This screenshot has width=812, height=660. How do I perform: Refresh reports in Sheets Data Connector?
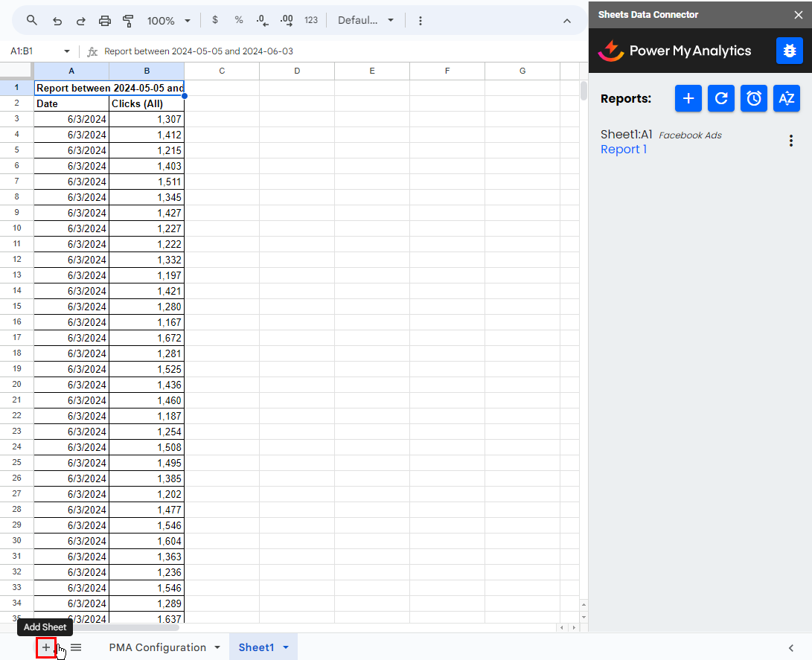[721, 98]
